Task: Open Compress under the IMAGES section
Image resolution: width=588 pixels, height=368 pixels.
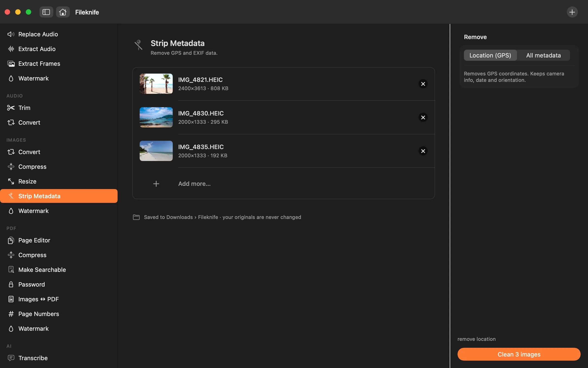Action: tap(59, 167)
